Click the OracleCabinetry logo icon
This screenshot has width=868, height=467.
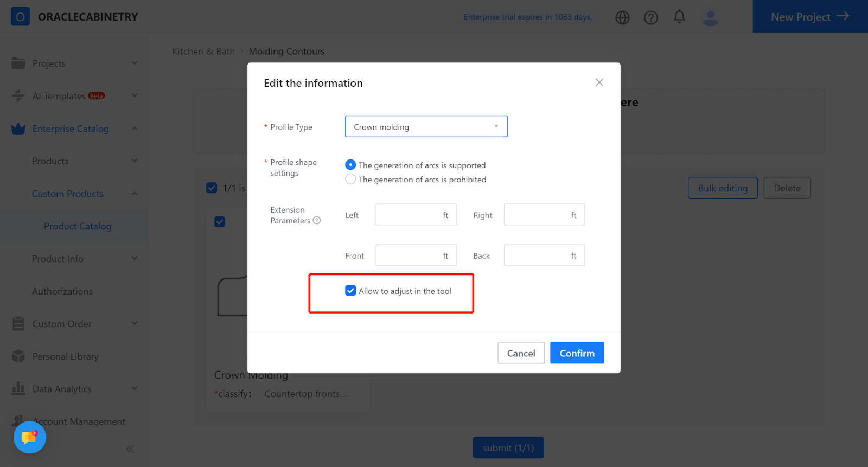coord(20,17)
